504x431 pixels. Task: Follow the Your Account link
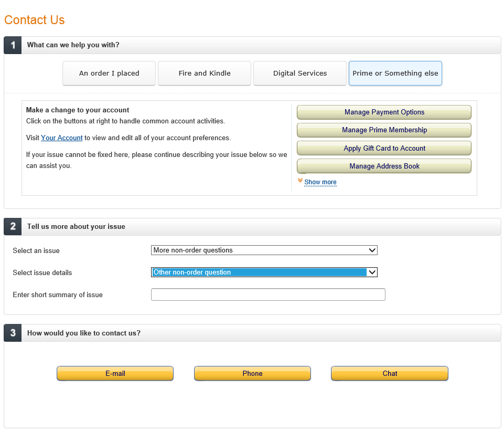(x=62, y=138)
